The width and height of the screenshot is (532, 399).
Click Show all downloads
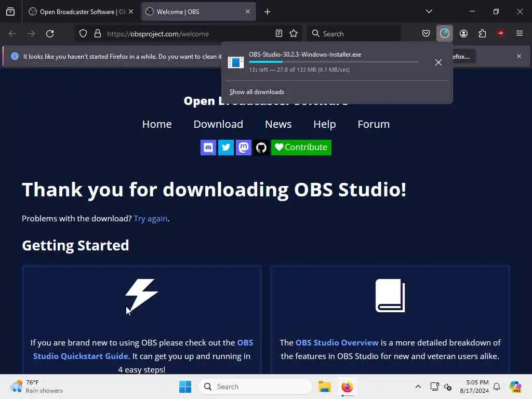coord(257,92)
